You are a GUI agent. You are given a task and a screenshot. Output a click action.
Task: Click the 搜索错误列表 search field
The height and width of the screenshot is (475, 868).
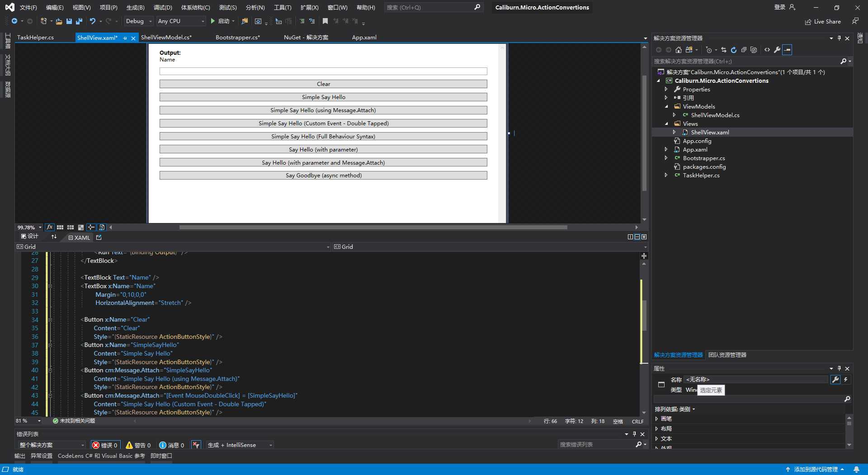[x=597, y=445]
